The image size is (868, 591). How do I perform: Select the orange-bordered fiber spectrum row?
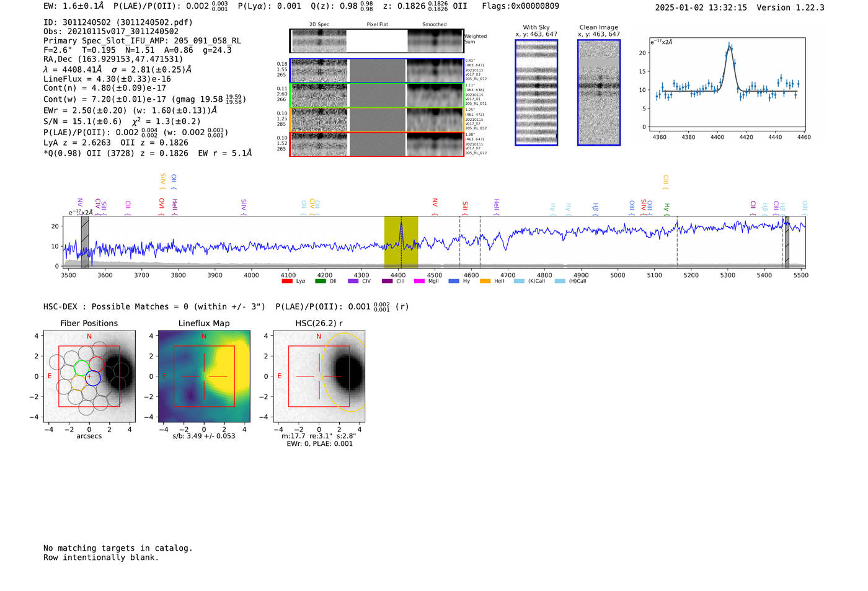click(x=377, y=120)
